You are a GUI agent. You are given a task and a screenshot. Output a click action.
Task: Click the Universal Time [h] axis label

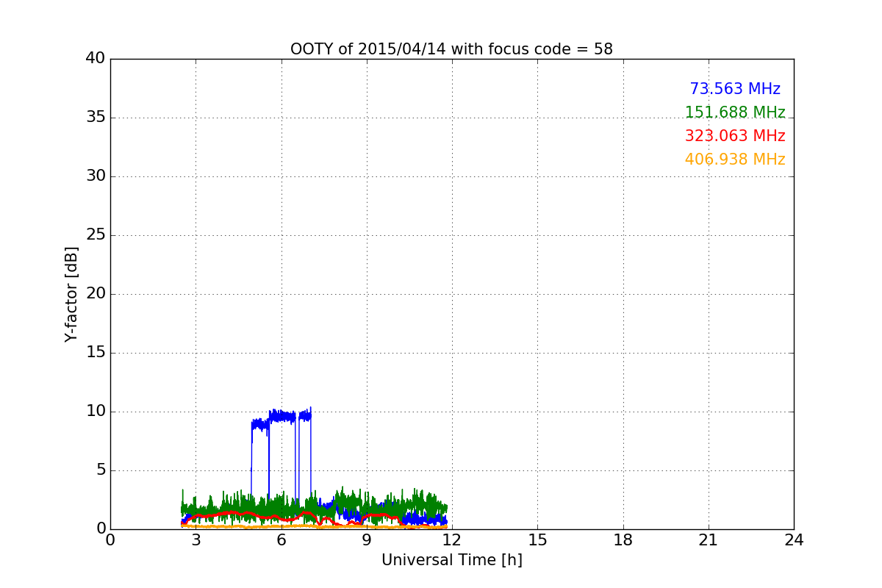[x=451, y=560]
